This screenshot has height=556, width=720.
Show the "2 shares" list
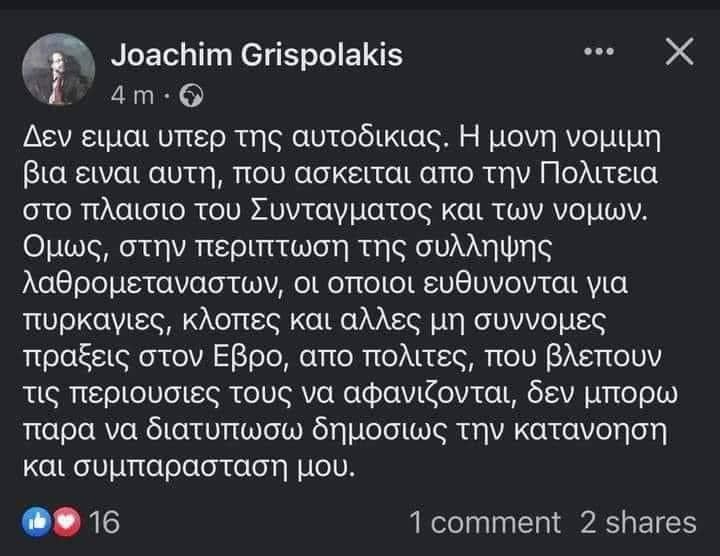[x=638, y=522]
